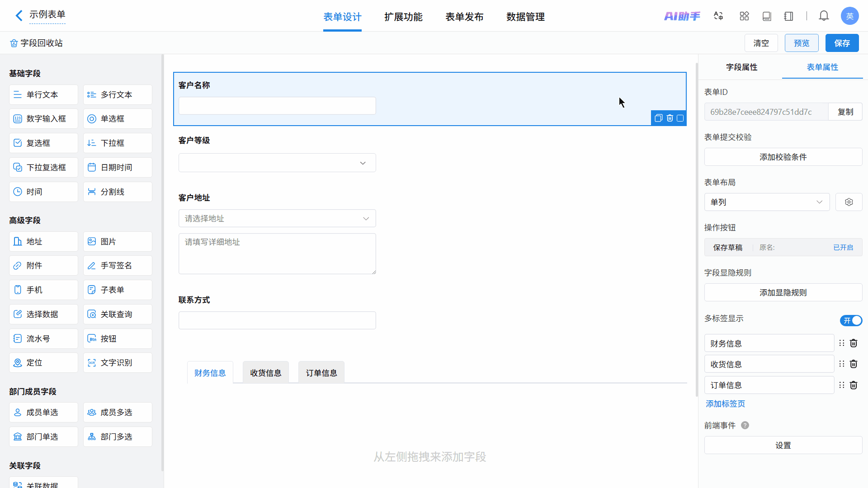Click the 添加标签页 link
The height and width of the screenshot is (488, 868).
click(725, 404)
